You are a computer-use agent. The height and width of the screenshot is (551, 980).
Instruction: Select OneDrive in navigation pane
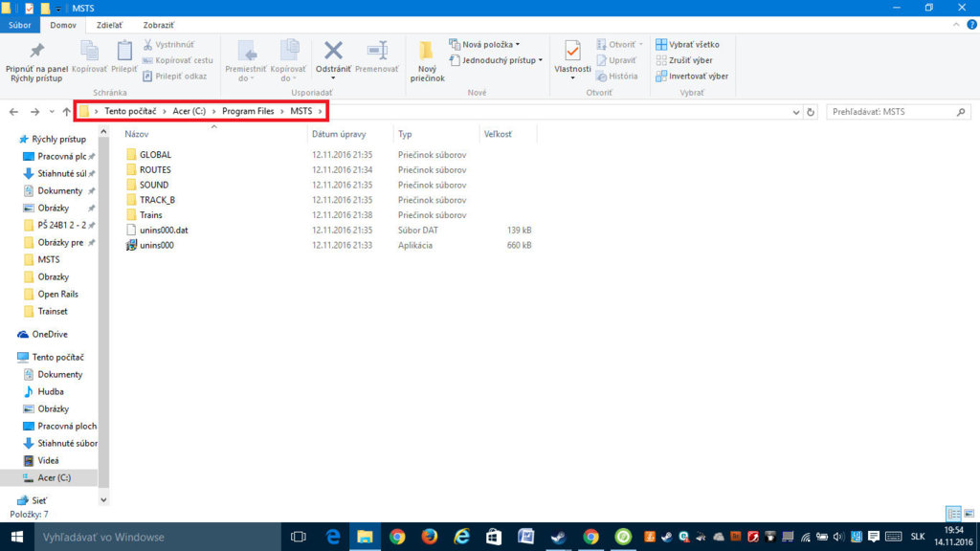point(50,334)
